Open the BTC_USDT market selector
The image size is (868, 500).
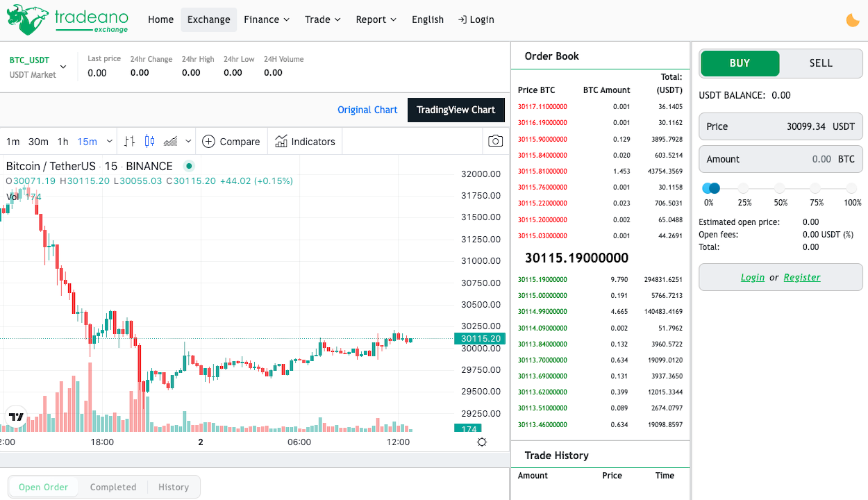[37, 67]
